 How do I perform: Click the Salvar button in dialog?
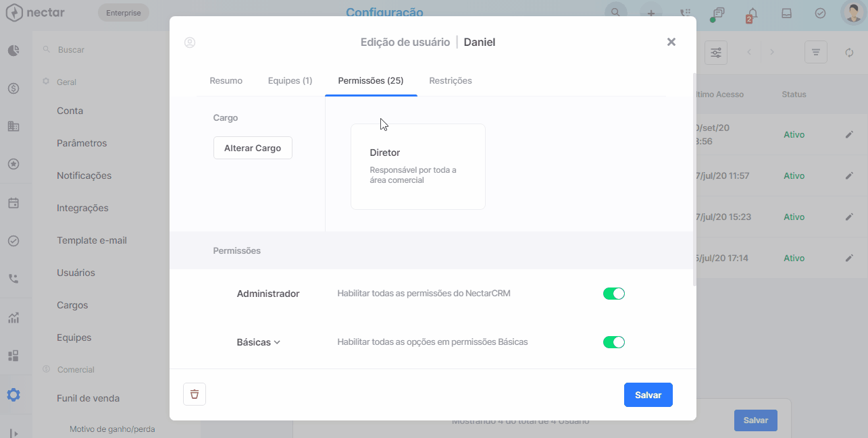coord(648,395)
